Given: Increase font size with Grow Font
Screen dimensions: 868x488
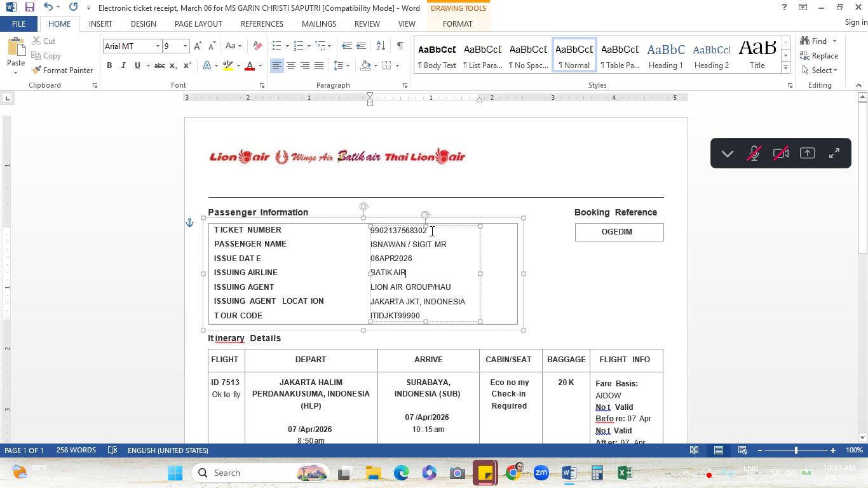Looking at the screenshot, I should click(198, 46).
